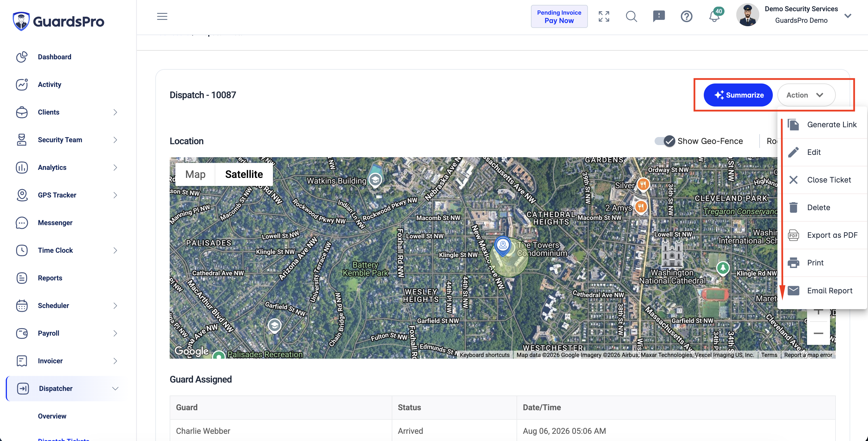Open Keyboard shortcuts on the map
This screenshot has width=868, height=441.
click(485, 355)
